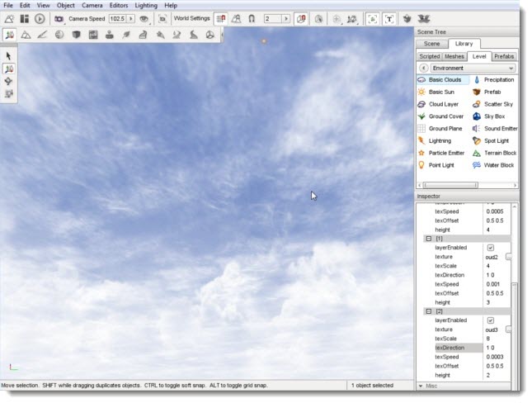Open the Terrain Editor tool
Screen dimensions: 532x403
(x=26, y=35)
